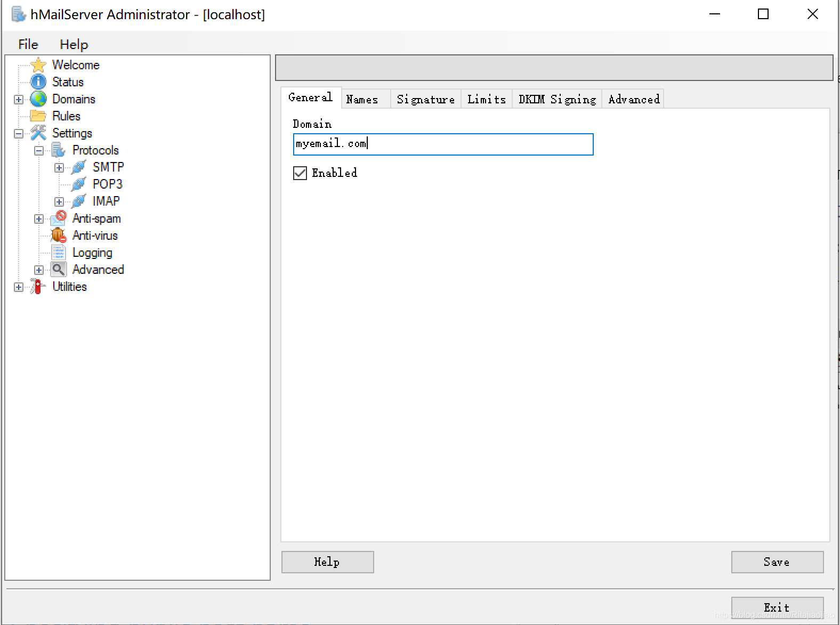
Task: Minimize the hMailServer Administrator window
Action: pyautogui.click(x=715, y=14)
